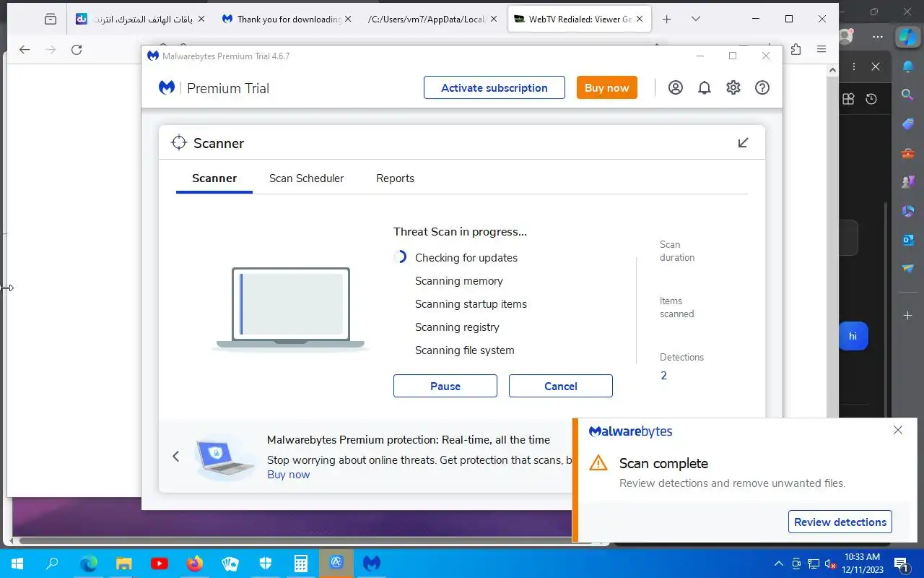The width and height of the screenshot is (924, 578).
Task: Show hidden system tray icons chevron
Action: click(x=778, y=564)
